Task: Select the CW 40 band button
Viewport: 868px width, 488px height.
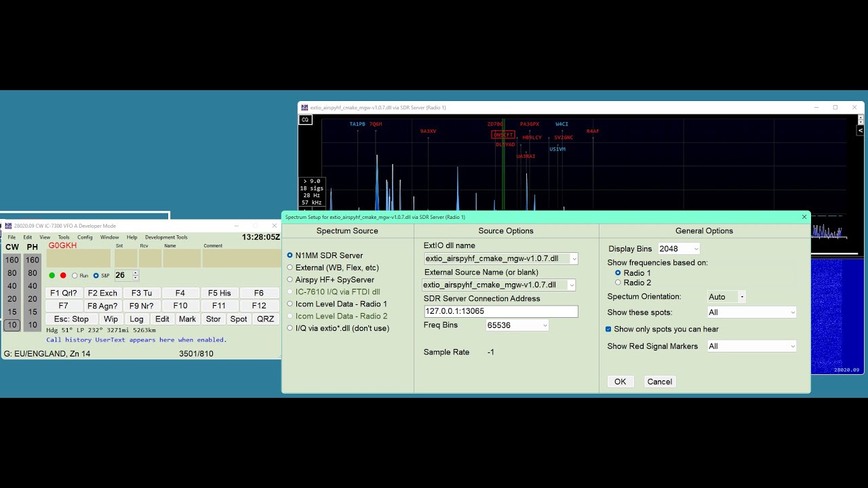Action: tap(12, 286)
